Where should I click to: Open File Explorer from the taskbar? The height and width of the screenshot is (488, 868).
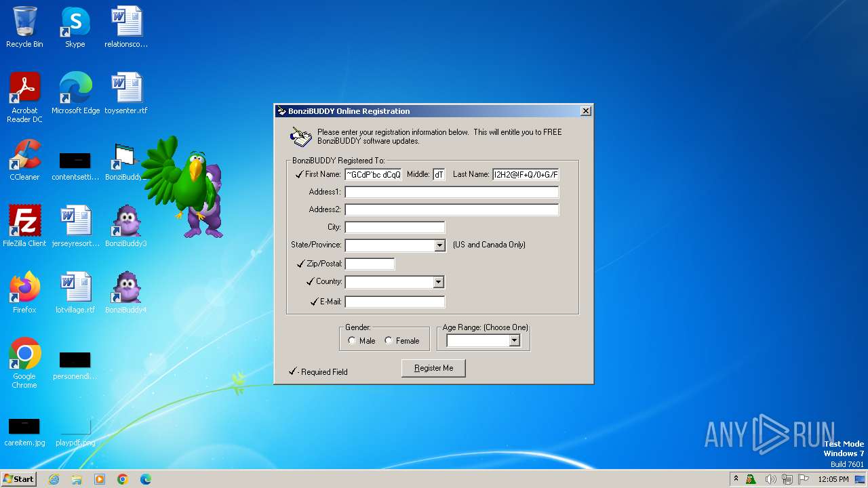[x=77, y=479]
